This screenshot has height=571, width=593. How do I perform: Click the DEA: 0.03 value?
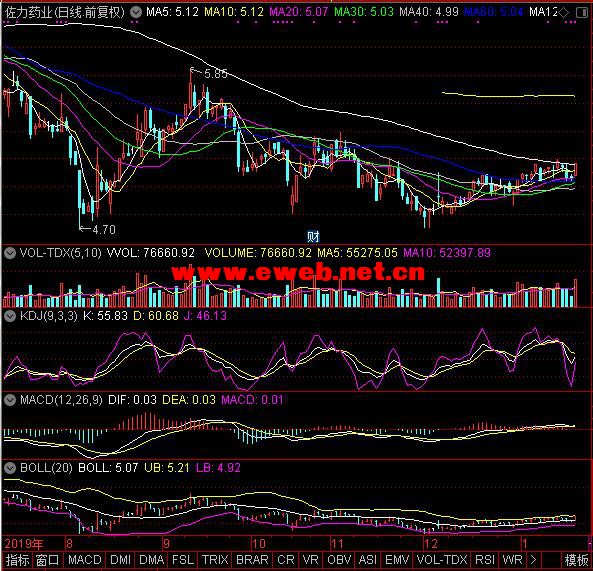pos(189,400)
